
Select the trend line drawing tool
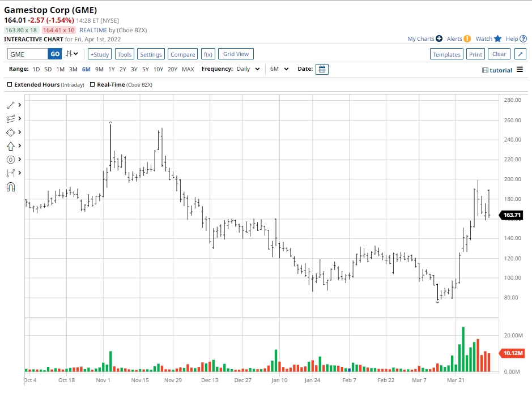[11, 105]
